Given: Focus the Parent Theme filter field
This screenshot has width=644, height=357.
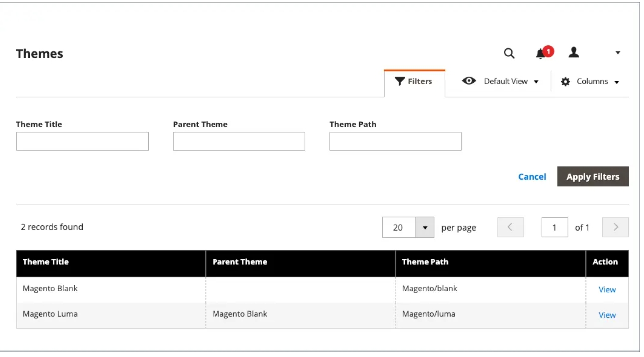Looking at the screenshot, I should tap(239, 141).
